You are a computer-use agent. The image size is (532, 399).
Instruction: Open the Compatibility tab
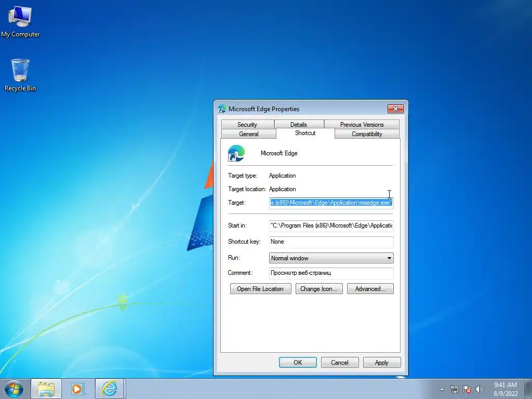tap(367, 134)
